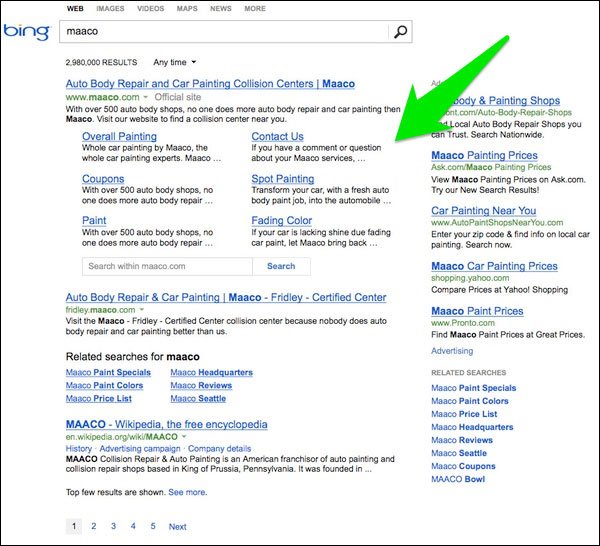600x546 pixels.
Task: Open the Coupons sitelink
Action: tap(103, 179)
